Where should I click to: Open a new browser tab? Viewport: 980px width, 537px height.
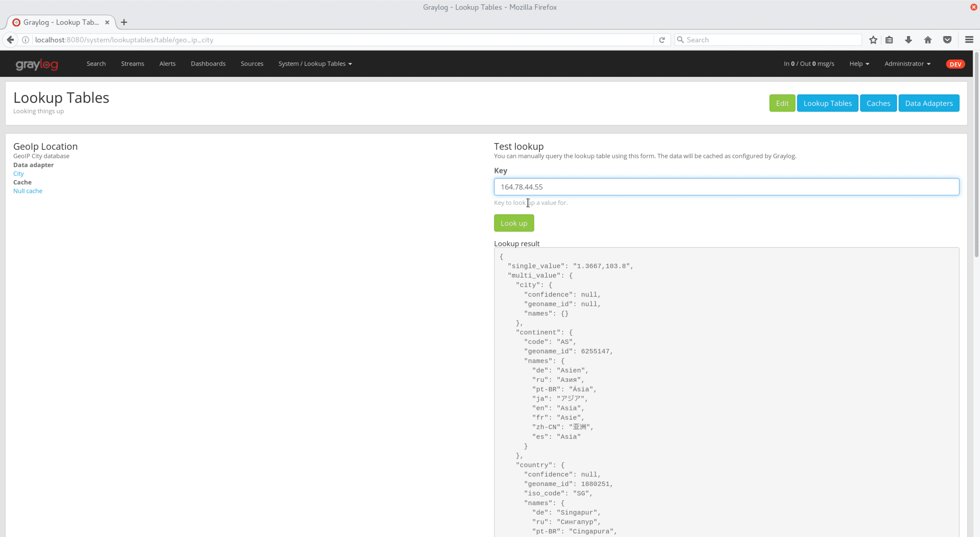point(124,22)
